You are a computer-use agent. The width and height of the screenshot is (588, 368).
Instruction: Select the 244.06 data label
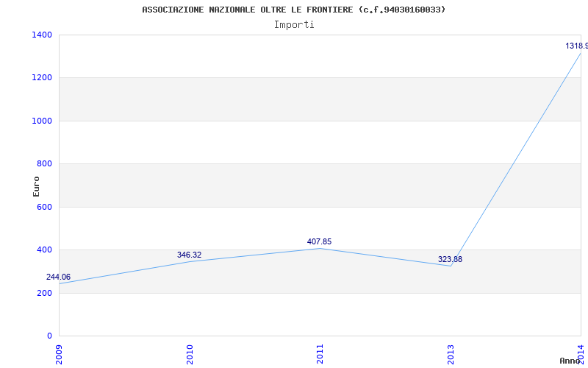(x=59, y=277)
